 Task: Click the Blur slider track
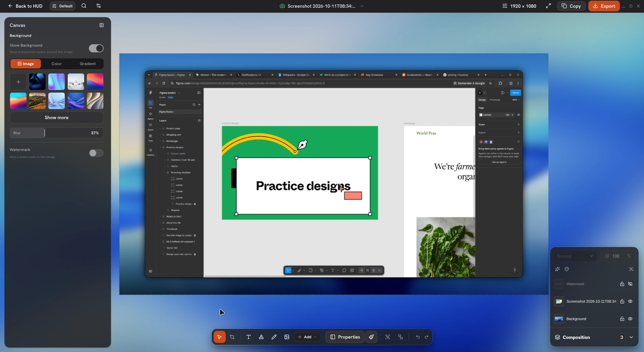(x=57, y=133)
